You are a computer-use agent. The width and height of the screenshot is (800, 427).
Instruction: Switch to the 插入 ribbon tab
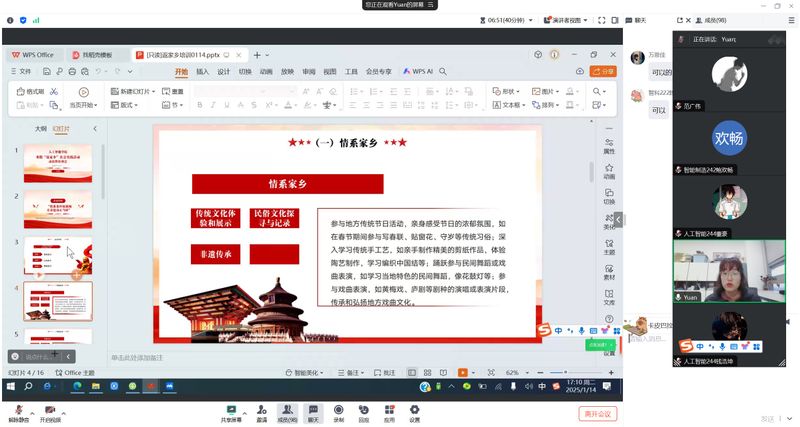pyautogui.click(x=203, y=72)
